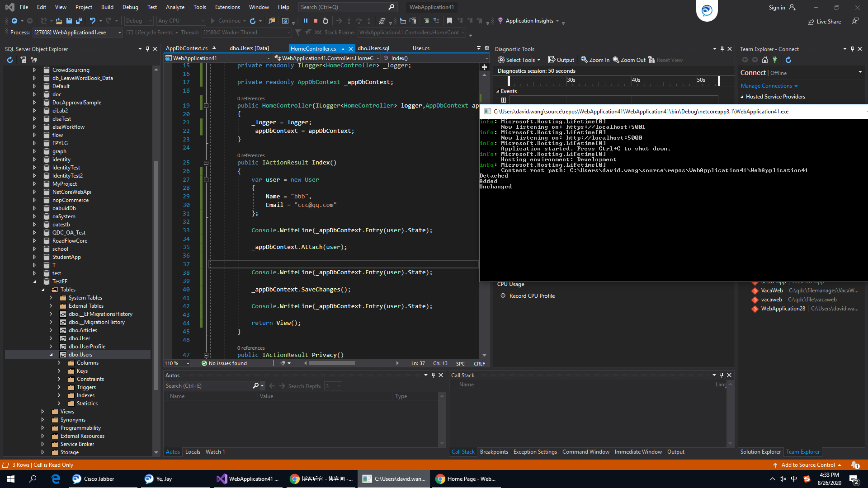
Task: Collapse the TestEF database node
Action: click(x=34, y=282)
